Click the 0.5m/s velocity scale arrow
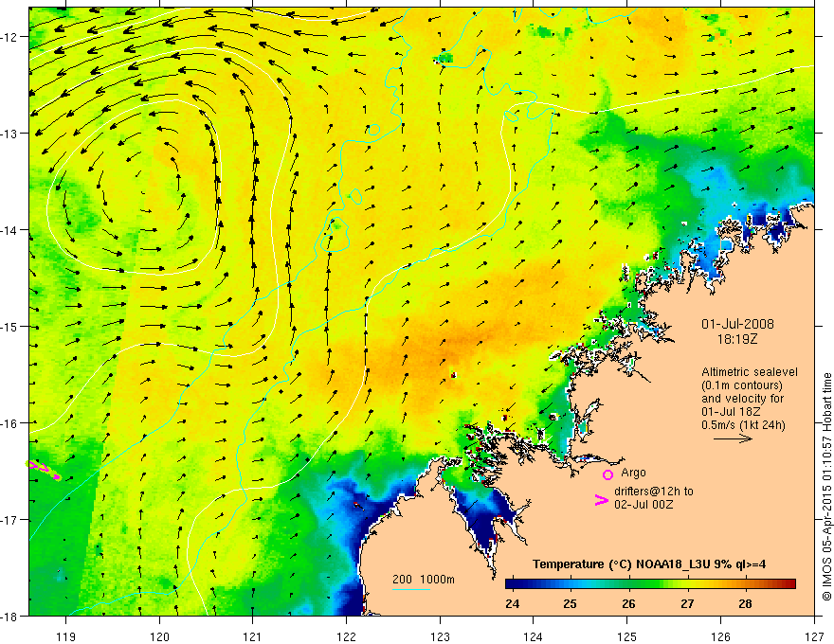The height and width of the screenshot is (644, 834). click(733, 438)
